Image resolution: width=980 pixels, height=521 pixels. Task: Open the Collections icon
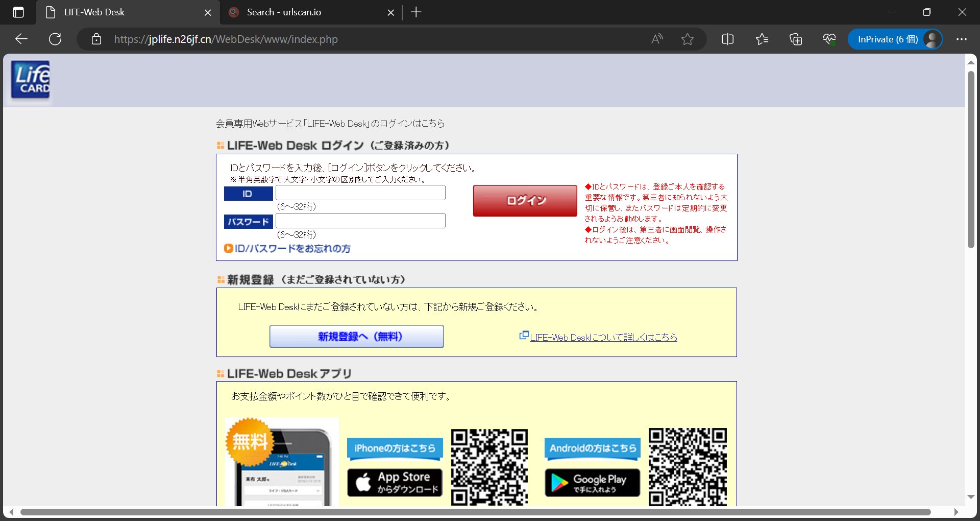[796, 39]
